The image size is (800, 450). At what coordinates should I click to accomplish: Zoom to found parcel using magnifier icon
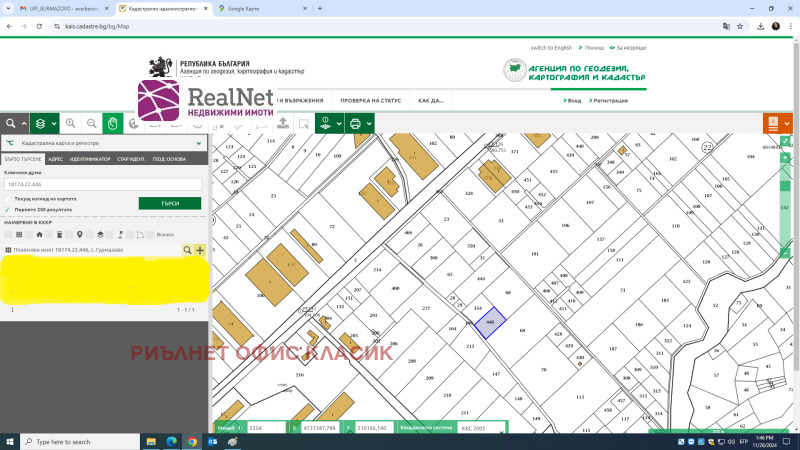tap(187, 249)
